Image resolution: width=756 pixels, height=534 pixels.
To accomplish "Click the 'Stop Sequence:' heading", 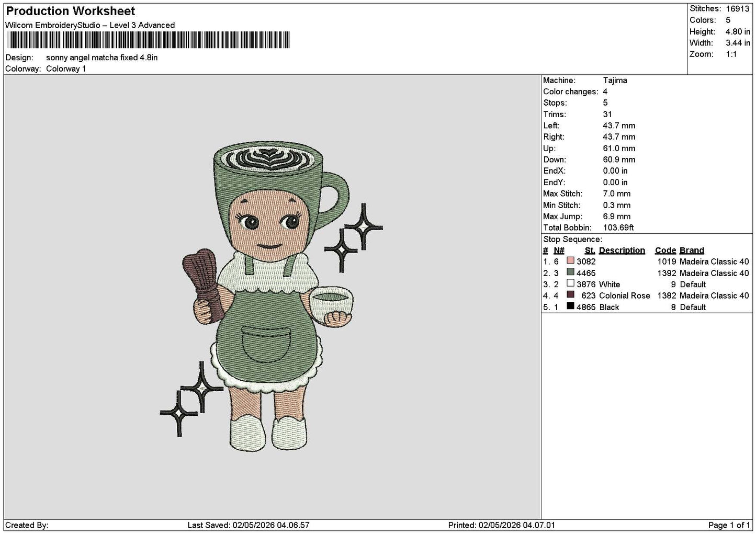I will click(572, 240).
